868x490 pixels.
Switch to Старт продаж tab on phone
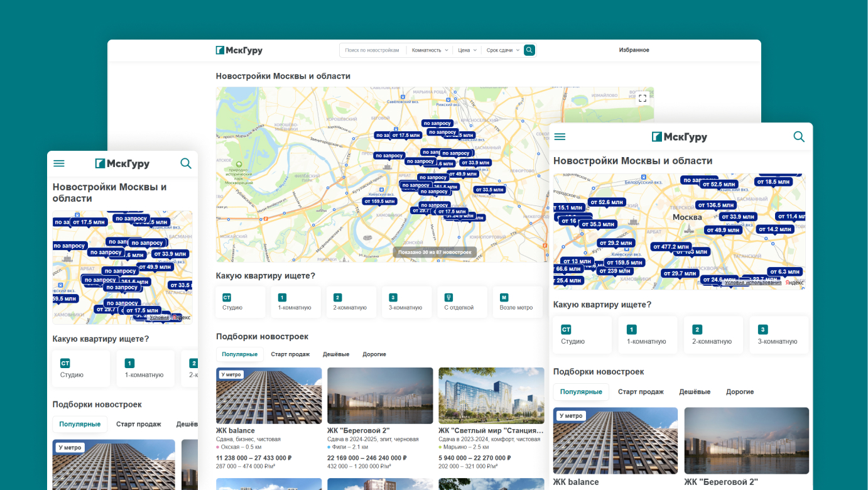click(x=139, y=424)
